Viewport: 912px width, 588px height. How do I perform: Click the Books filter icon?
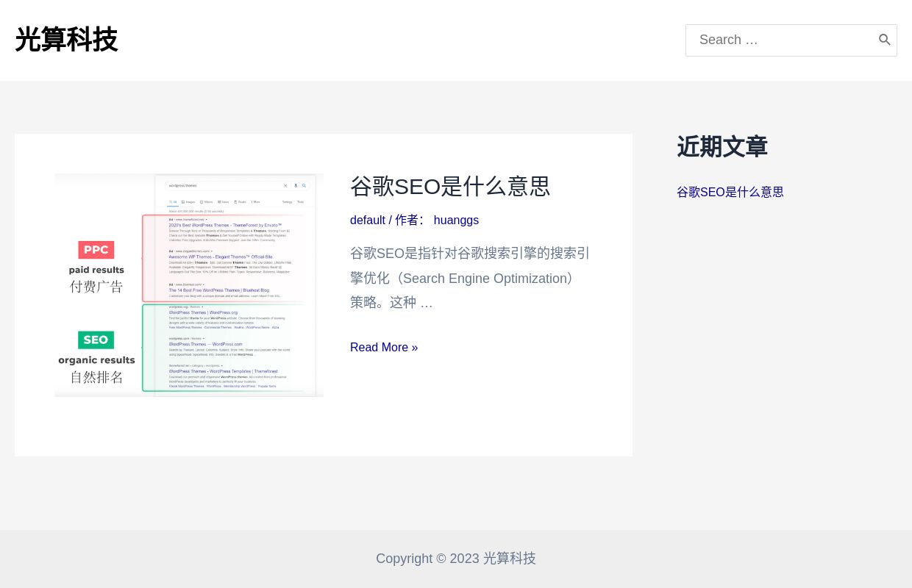coord(237,202)
